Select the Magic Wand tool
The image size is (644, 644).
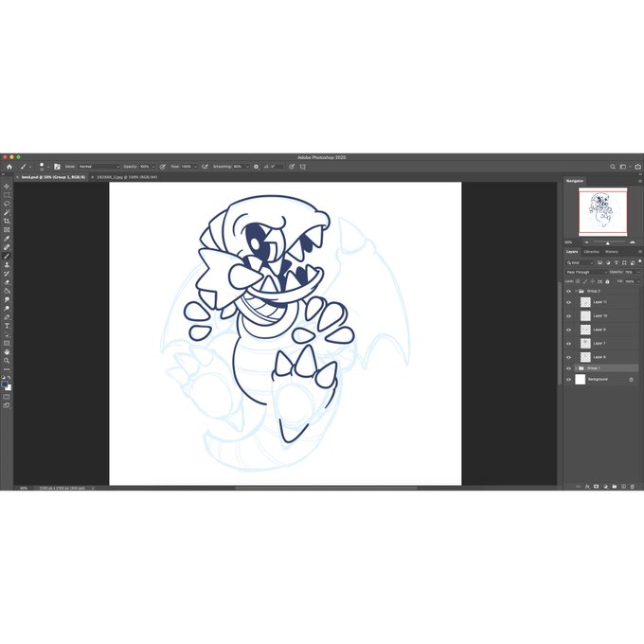(x=7, y=212)
